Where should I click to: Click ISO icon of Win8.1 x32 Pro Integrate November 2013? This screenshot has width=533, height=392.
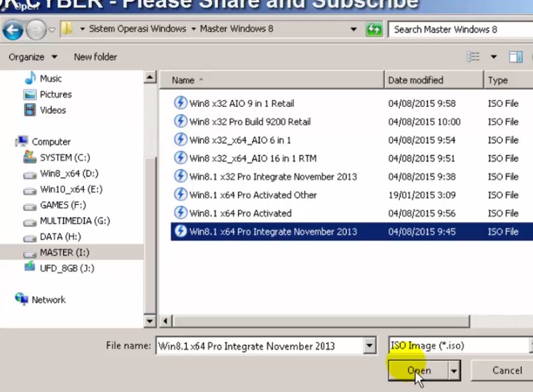(181, 176)
